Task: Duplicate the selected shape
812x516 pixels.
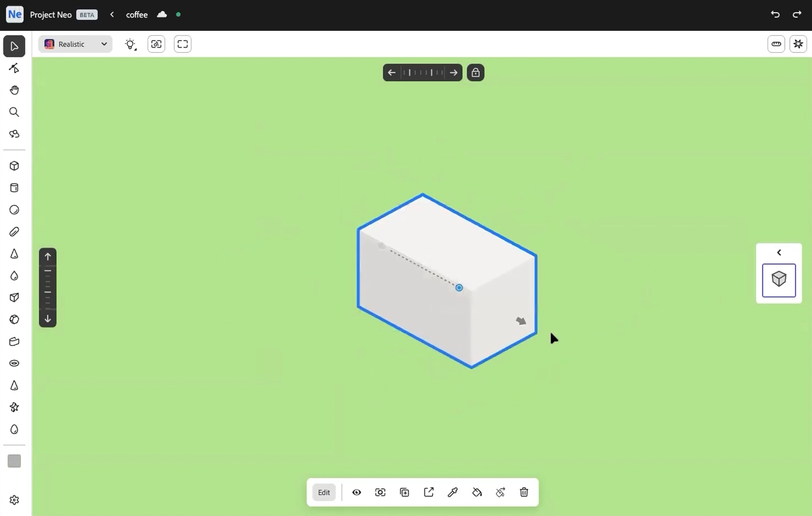Action: tap(404, 492)
